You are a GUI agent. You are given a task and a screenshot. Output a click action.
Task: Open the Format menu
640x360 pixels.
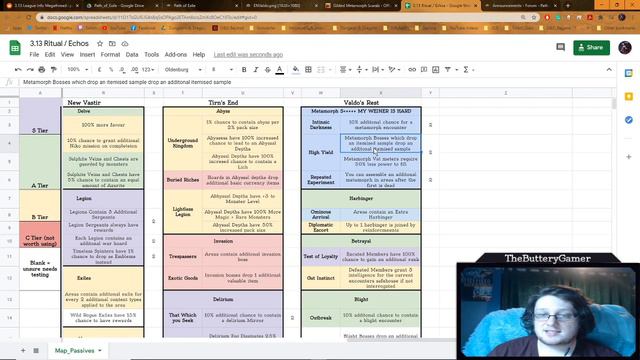coord(110,55)
